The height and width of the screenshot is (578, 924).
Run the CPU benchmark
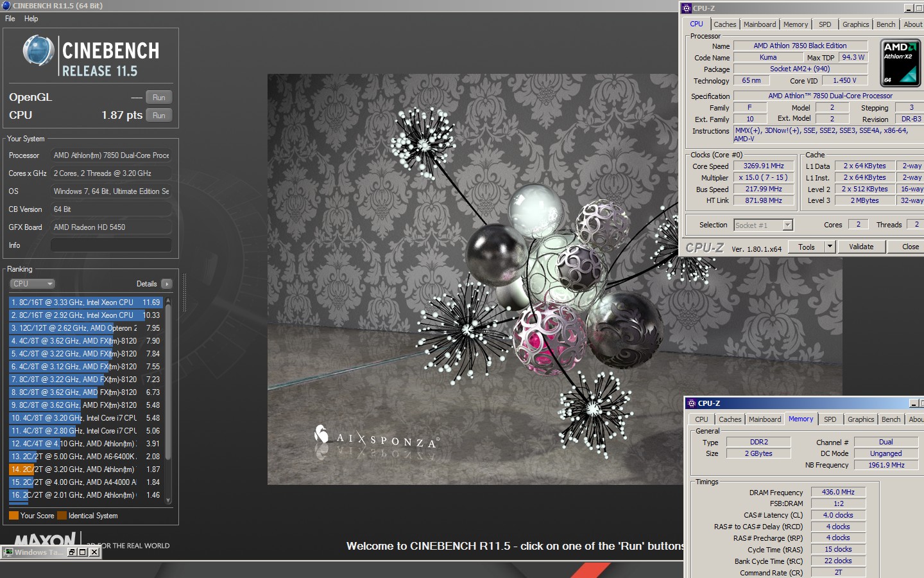click(x=159, y=116)
